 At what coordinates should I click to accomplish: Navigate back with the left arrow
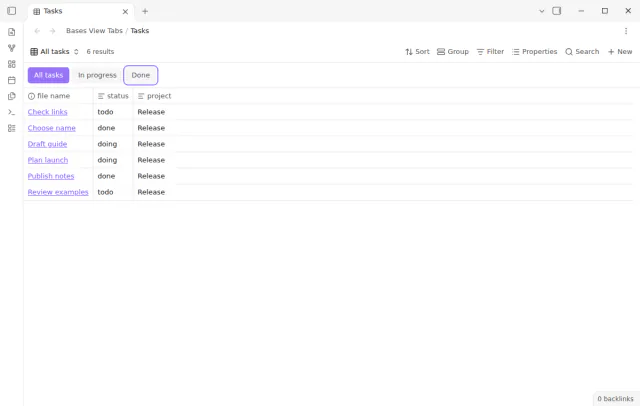point(37,31)
